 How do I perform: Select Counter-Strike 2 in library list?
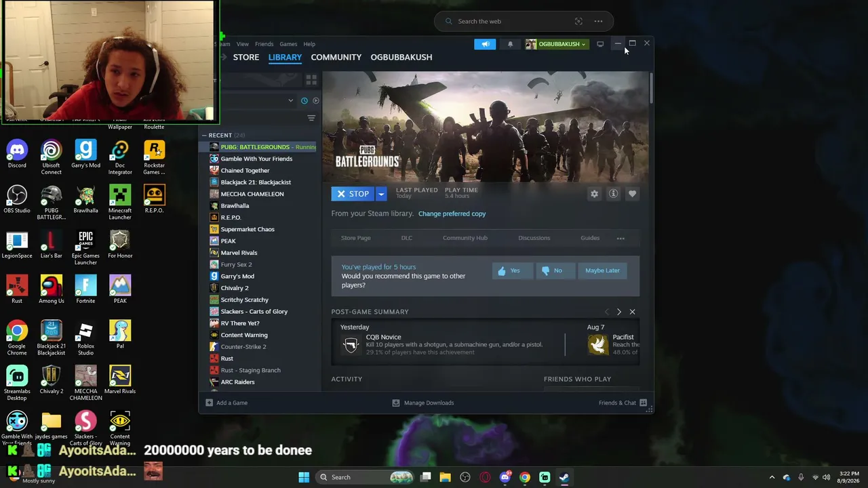[x=262, y=346]
